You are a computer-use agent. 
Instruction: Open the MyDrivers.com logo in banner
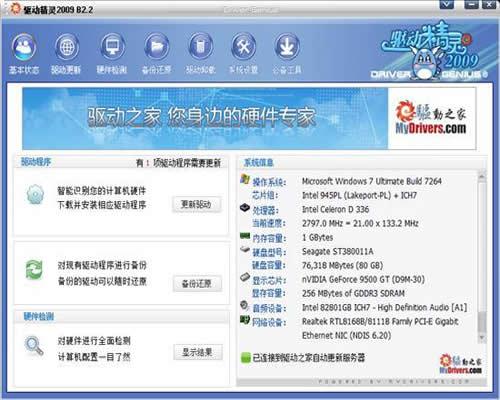pos(432,118)
